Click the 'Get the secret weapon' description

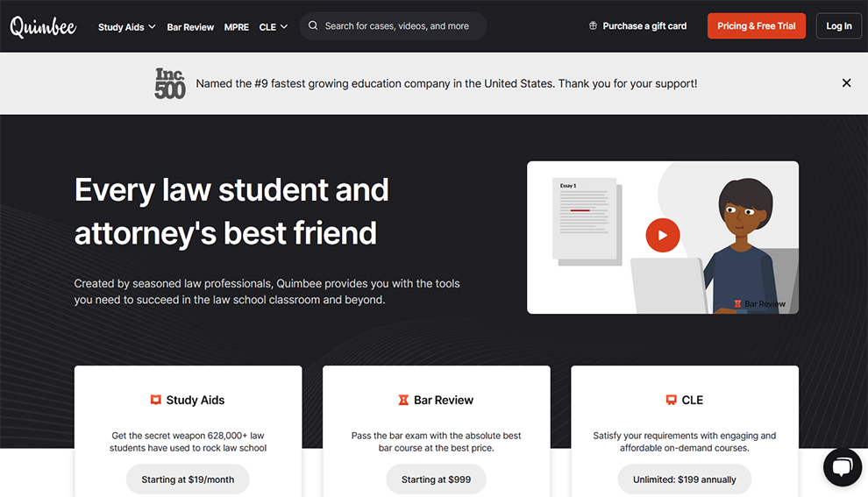(188, 442)
